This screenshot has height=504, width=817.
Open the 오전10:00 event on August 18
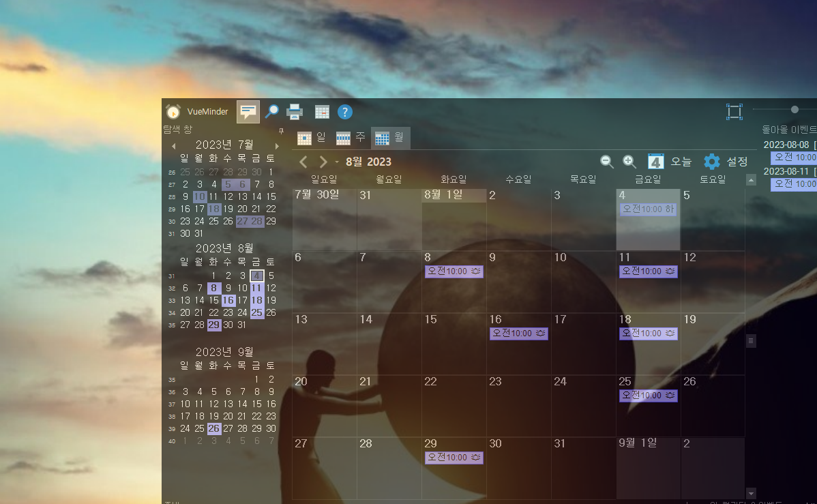point(648,333)
